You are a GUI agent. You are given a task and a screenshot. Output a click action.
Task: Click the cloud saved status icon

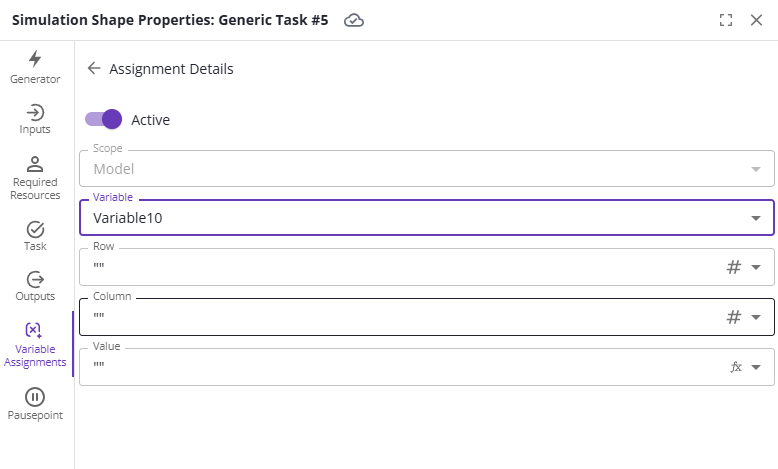[354, 20]
